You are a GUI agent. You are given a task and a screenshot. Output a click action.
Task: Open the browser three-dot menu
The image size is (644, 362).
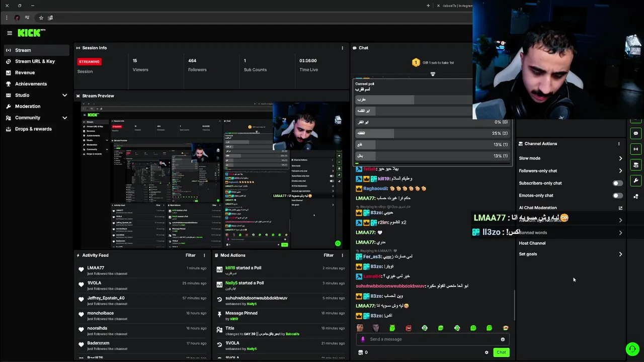click(7, 18)
